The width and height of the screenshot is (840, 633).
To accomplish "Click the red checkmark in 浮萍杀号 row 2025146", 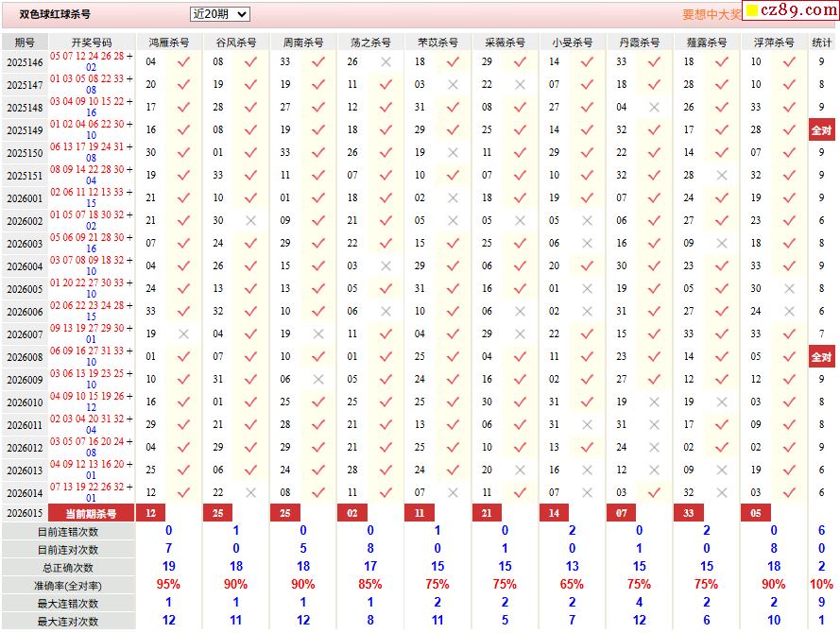I will pos(789,61).
